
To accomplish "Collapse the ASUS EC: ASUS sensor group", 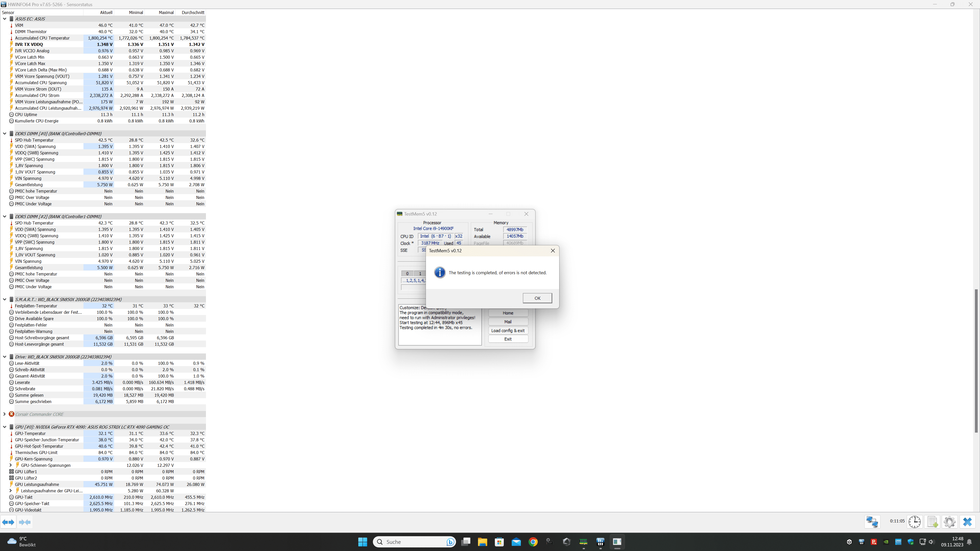I will 5,19.
